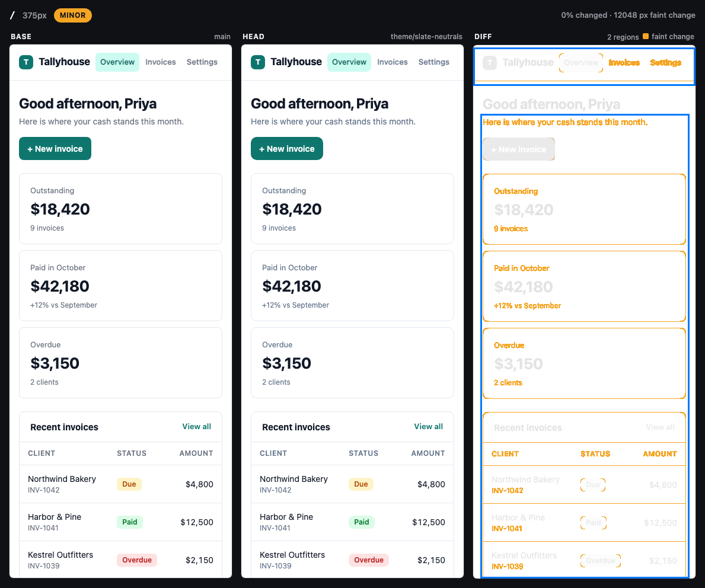Click faded Overview tab in DIFF panel
The height and width of the screenshot is (588, 705).
581,62
